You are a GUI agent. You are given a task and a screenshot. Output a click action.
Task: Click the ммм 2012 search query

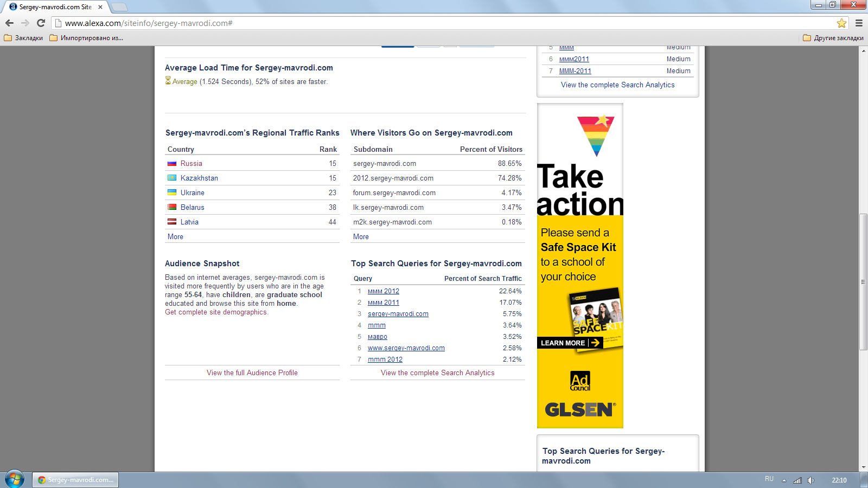(384, 291)
